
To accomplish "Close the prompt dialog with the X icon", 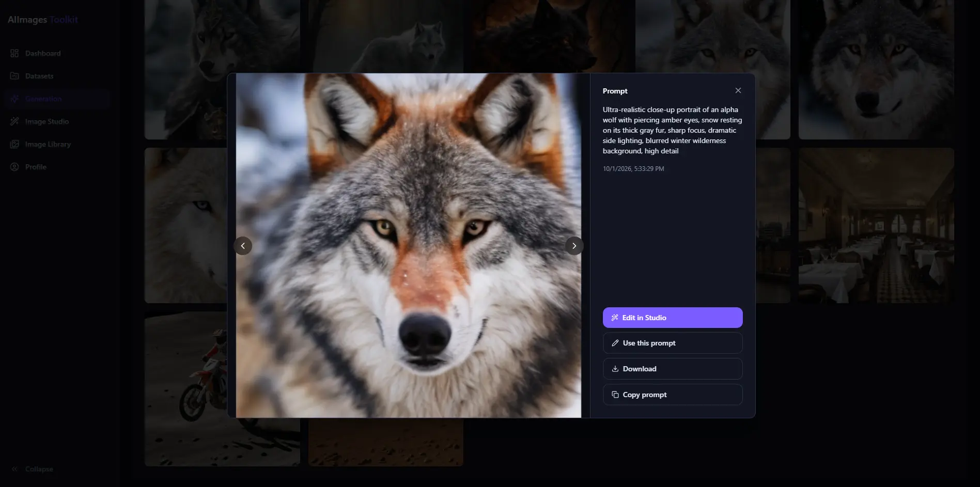I will (x=738, y=90).
